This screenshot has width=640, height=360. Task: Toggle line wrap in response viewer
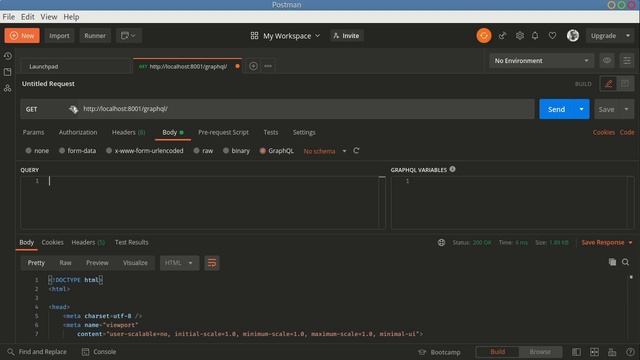(x=212, y=263)
